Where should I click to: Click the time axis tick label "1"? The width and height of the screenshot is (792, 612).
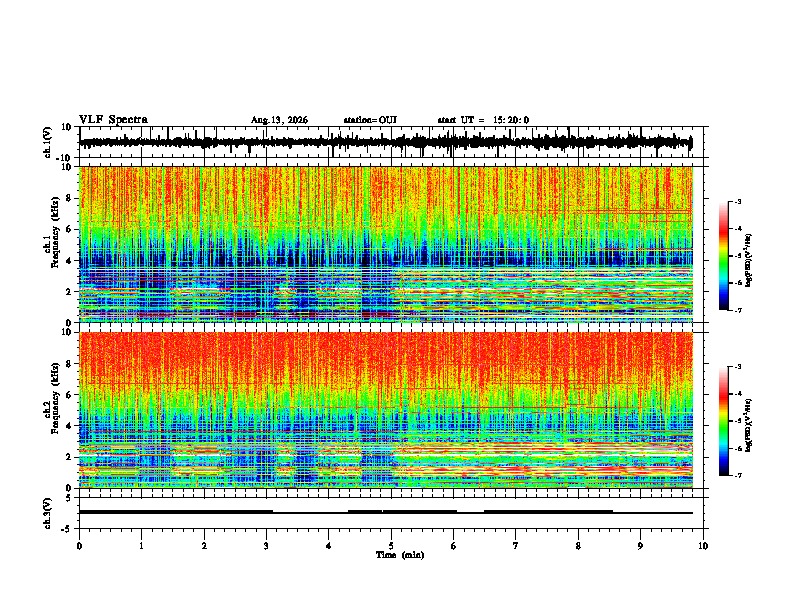(x=141, y=546)
